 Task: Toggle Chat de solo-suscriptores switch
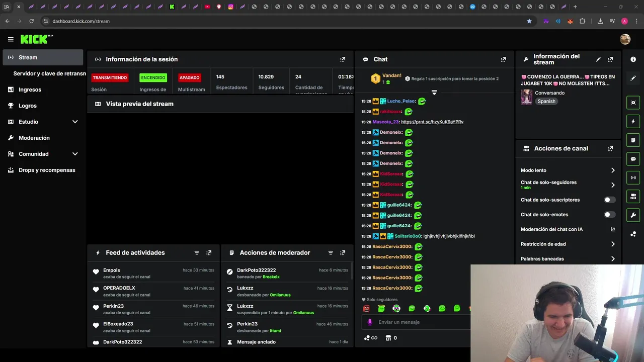(609, 200)
